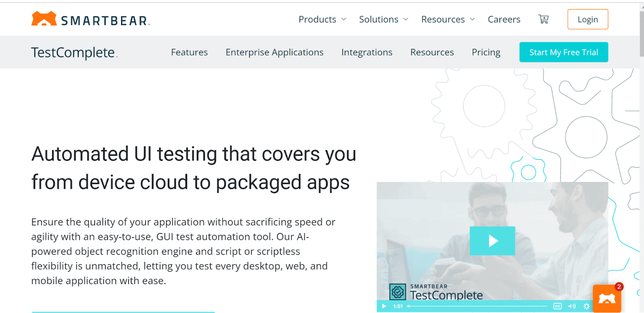Click the TestComplete product title
644x313 pixels.
pyautogui.click(x=74, y=53)
